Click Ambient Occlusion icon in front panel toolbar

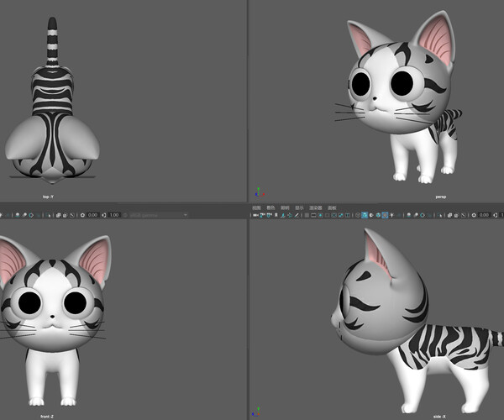pyautogui.click(x=18, y=215)
